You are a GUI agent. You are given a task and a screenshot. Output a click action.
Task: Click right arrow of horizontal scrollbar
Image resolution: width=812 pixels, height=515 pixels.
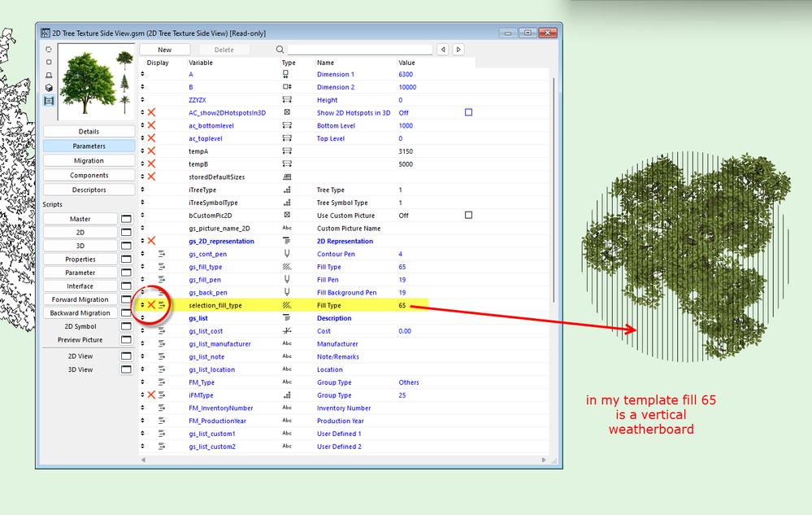tap(544, 460)
